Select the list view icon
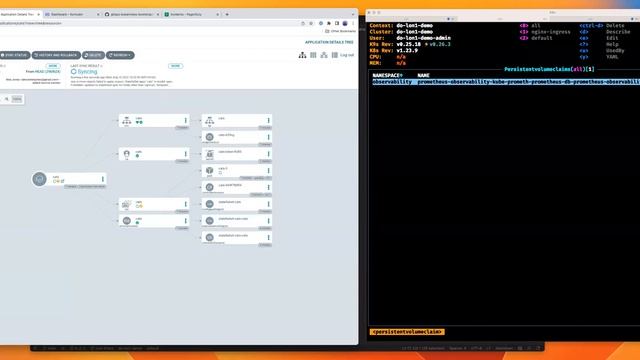 (x=335, y=55)
